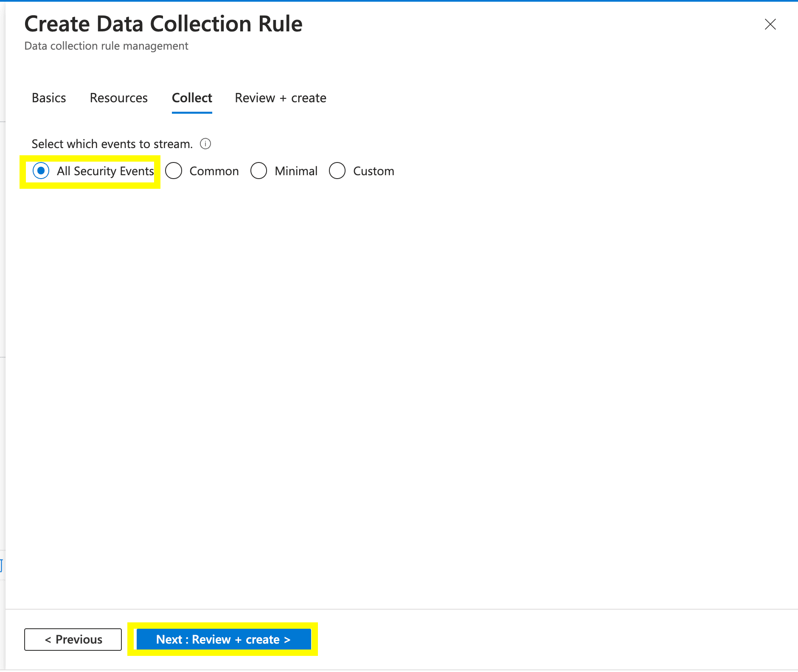The width and height of the screenshot is (798, 672).
Task: Click the 'Data collection rule management' subtitle
Action: click(106, 46)
